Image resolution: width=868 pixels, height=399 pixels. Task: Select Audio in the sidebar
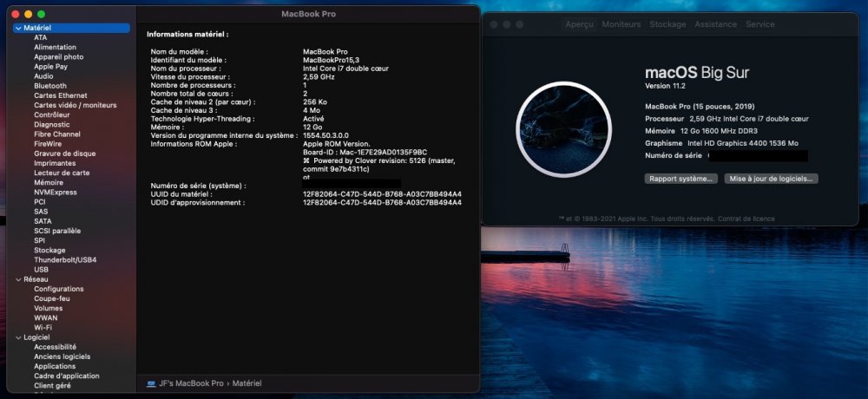pos(43,76)
